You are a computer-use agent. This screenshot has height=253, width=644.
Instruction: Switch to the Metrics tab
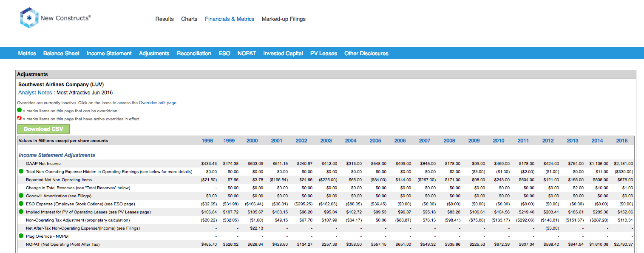27,53
